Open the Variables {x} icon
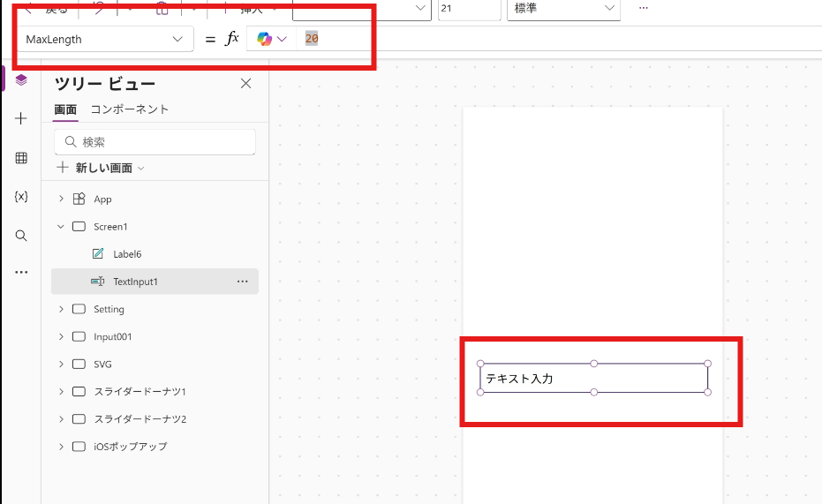Screen dimensions: 822x504 [x=21, y=197]
